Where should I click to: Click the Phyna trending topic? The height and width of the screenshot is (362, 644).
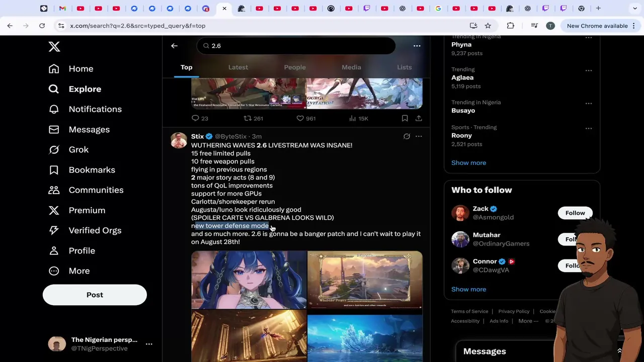(461, 45)
